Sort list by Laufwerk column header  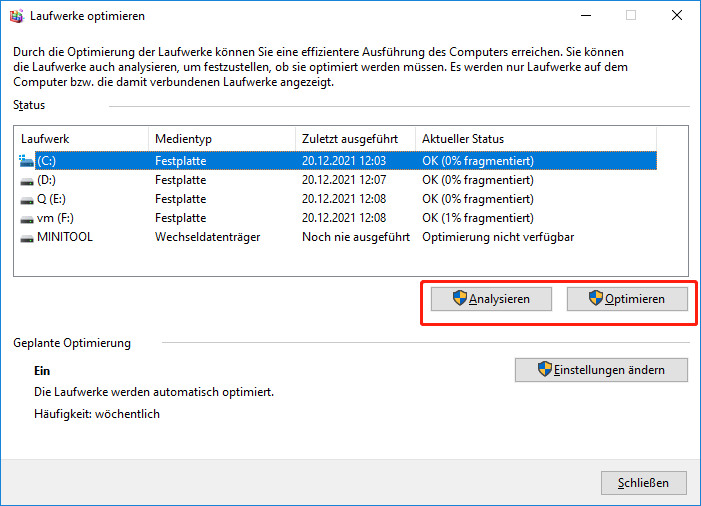(80, 139)
